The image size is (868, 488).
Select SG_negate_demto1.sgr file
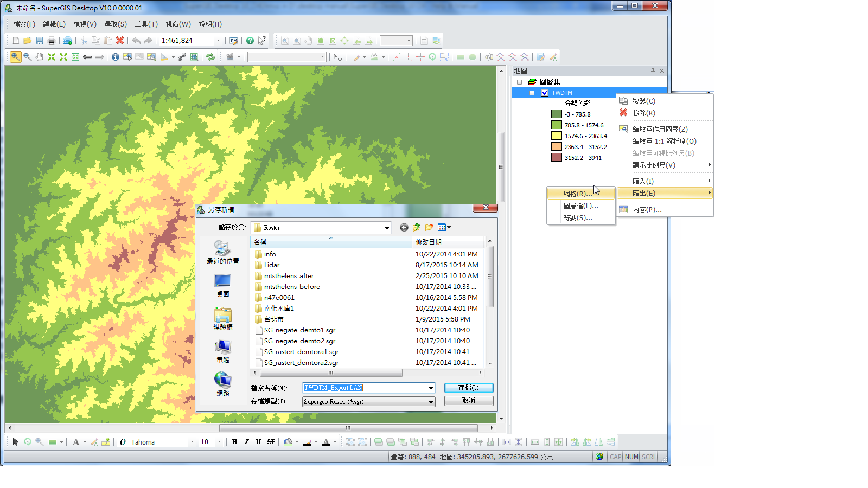pos(299,330)
